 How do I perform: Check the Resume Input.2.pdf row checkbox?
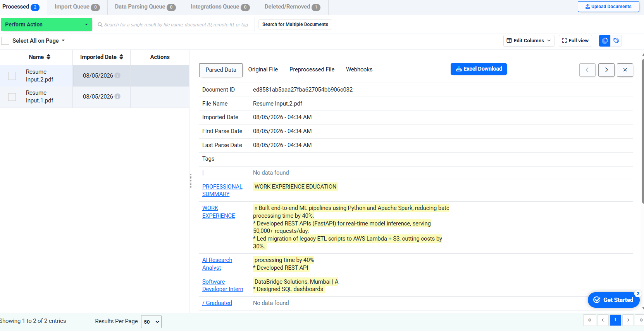click(12, 76)
